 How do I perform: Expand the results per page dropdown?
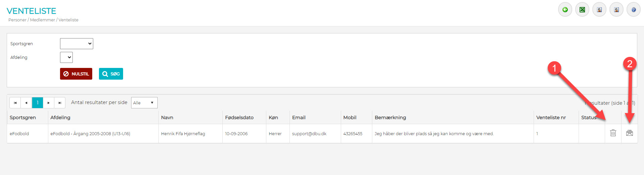click(x=144, y=103)
